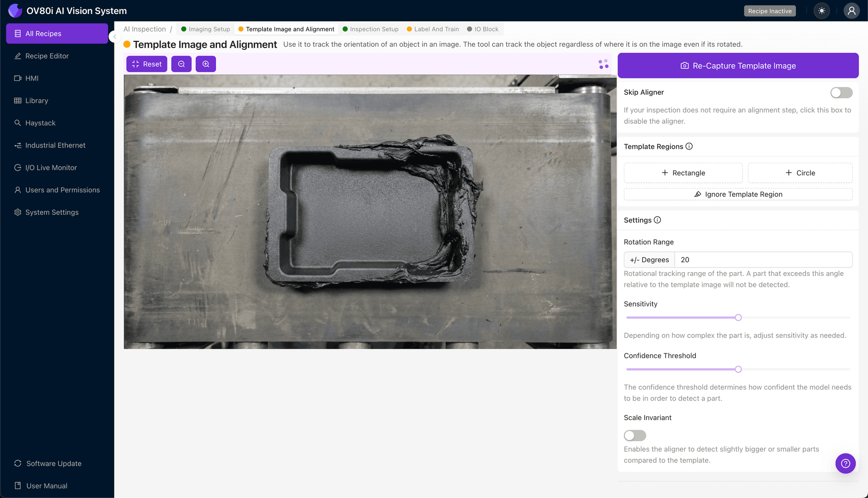Turn on the Scale Invariant toggle

pos(634,435)
